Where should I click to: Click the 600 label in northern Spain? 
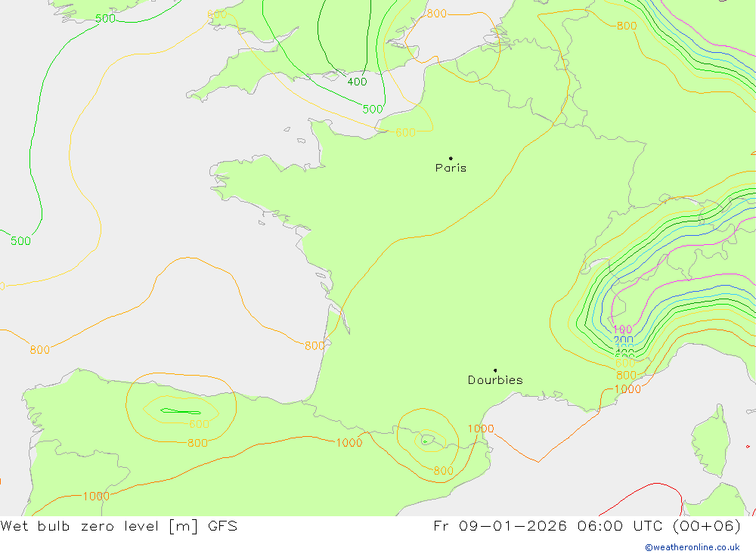199,424
